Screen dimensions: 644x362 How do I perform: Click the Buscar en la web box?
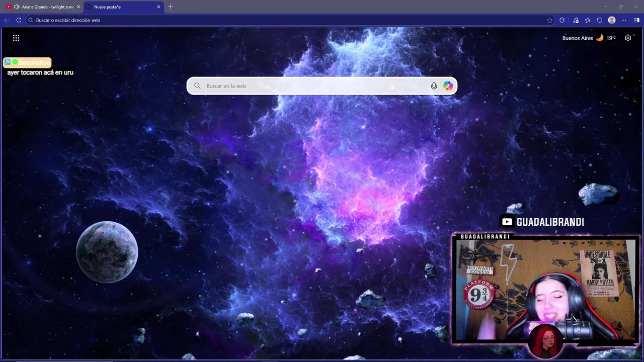coord(322,86)
